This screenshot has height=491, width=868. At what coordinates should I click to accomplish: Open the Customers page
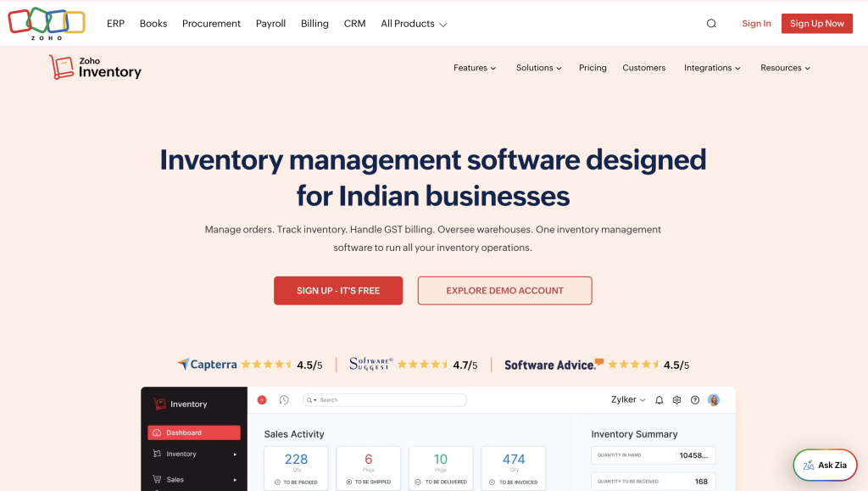pos(644,68)
